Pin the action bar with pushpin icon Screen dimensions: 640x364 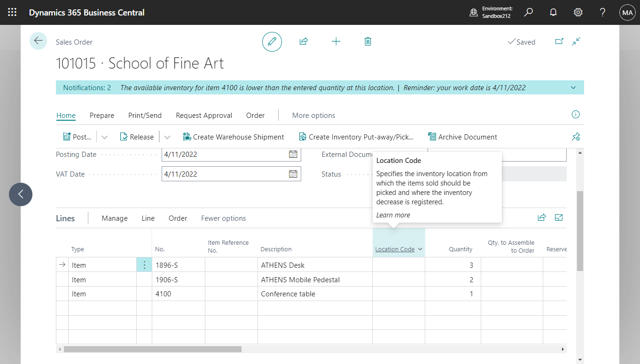(576, 137)
